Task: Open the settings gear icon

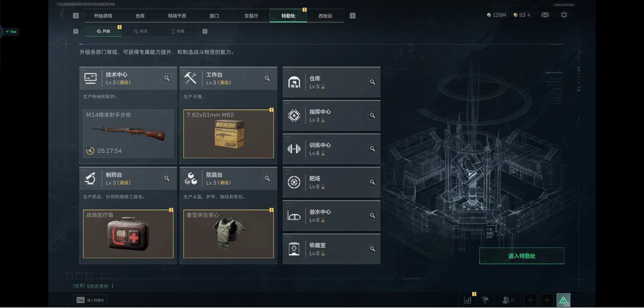Action: click(564, 15)
